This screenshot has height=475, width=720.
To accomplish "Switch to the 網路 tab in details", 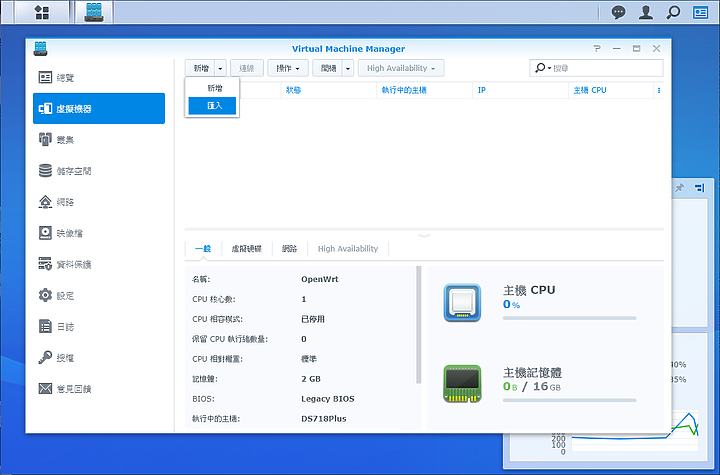I will 290,249.
